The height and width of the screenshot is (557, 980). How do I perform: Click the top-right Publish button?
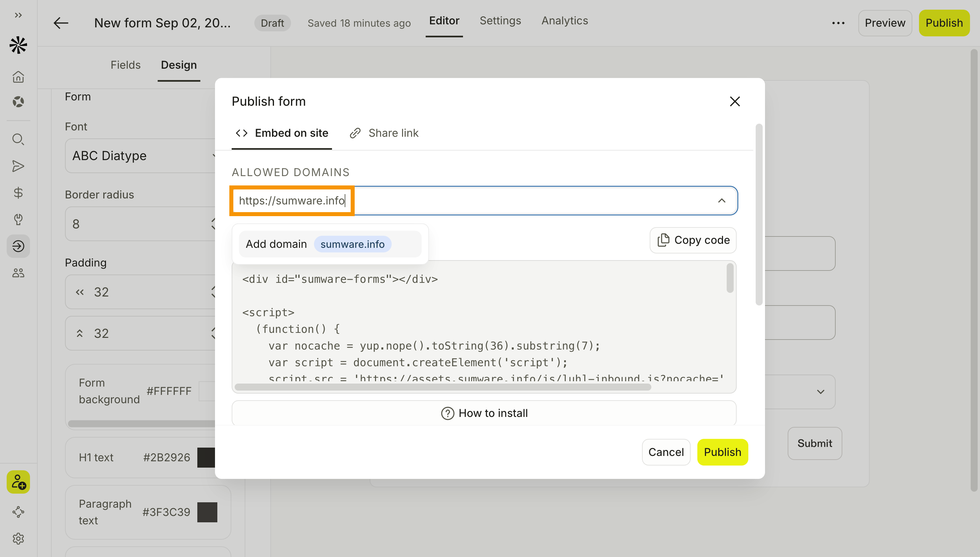(944, 23)
